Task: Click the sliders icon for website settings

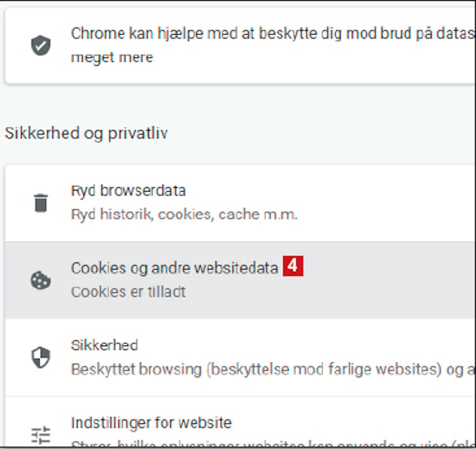Action: [41, 434]
